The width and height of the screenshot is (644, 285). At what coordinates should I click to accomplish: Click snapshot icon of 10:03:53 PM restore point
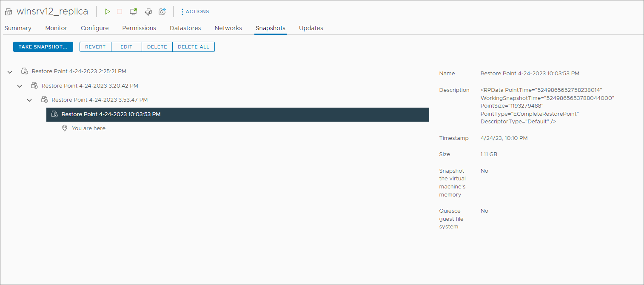54,114
